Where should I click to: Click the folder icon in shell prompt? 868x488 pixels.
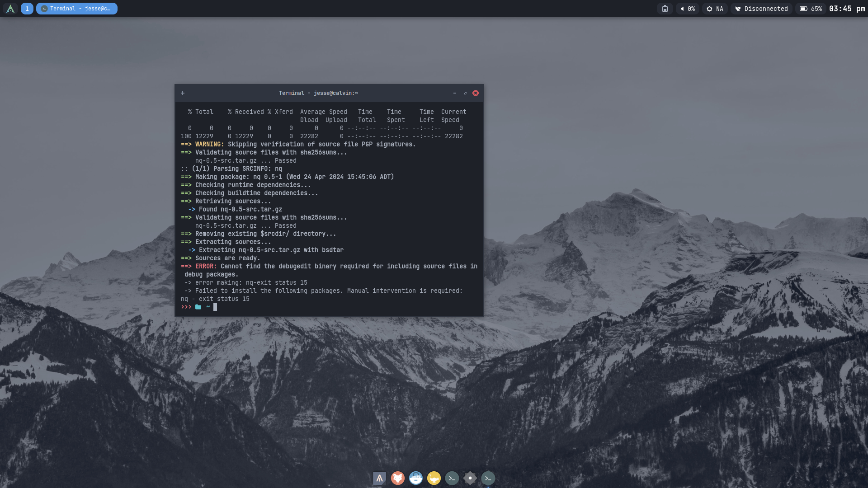coord(198,307)
